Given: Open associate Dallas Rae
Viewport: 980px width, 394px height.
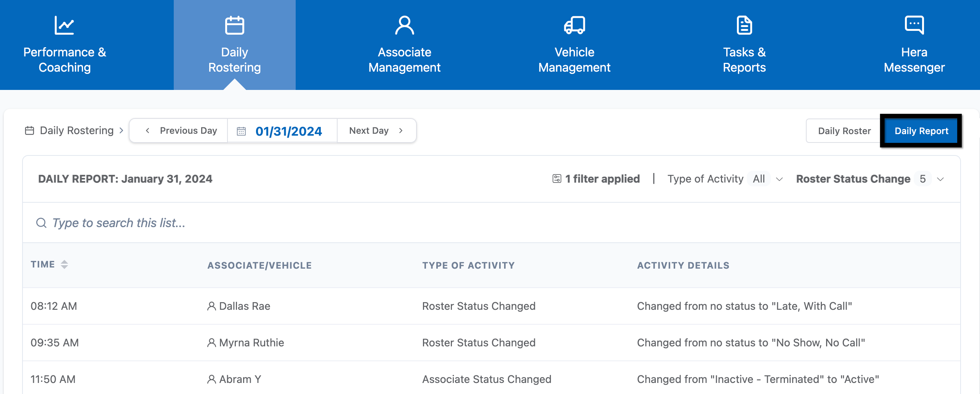Looking at the screenshot, I should tap(244, 306).
